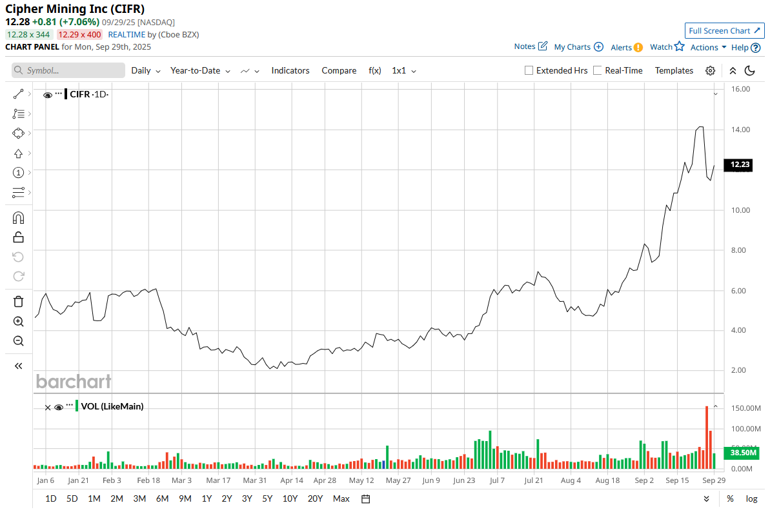Viewport: 770px width, 532px height.
Task: Zoom out of the chart
Action: (x=18, y=340)
